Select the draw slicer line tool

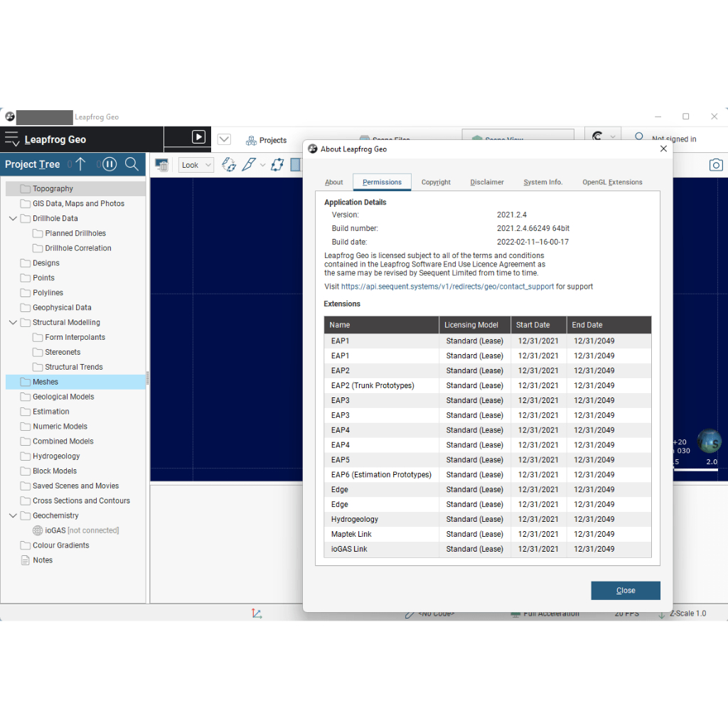248,165
